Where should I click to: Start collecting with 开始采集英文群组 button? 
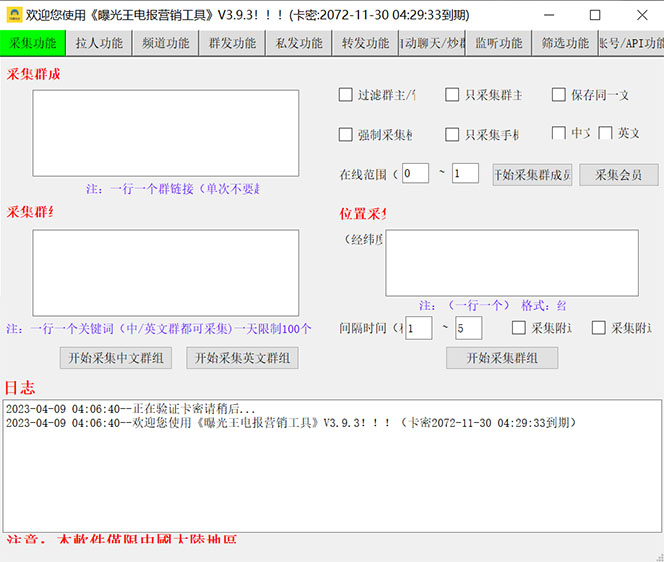pos(242,357)
